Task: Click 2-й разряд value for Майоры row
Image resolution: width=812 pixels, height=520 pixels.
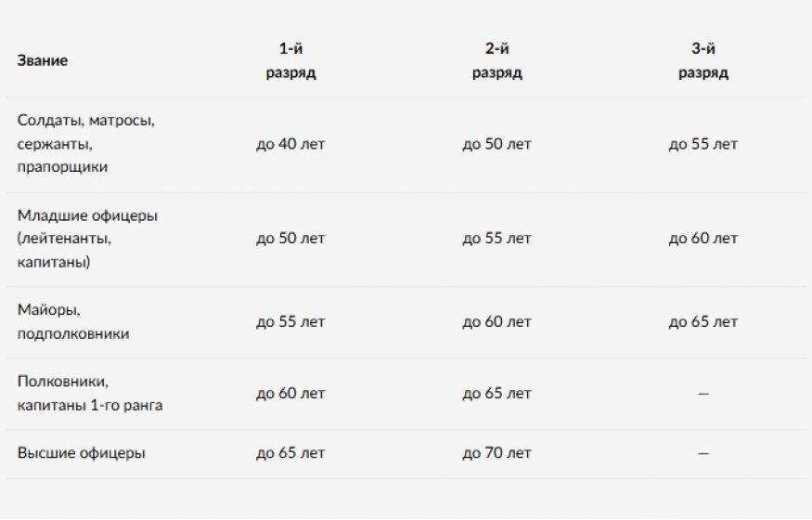Action: pos(496,322)
